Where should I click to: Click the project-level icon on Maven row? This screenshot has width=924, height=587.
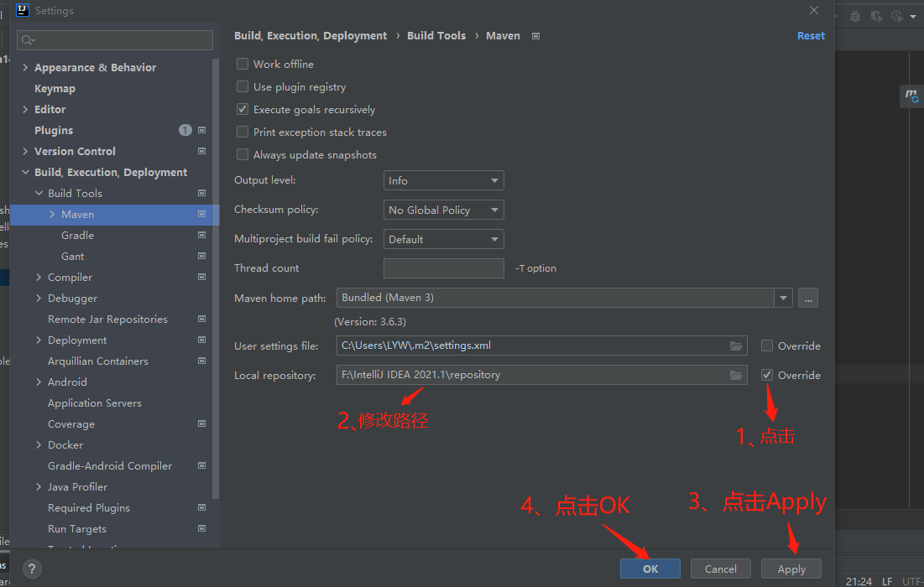[x=201, y=215]
